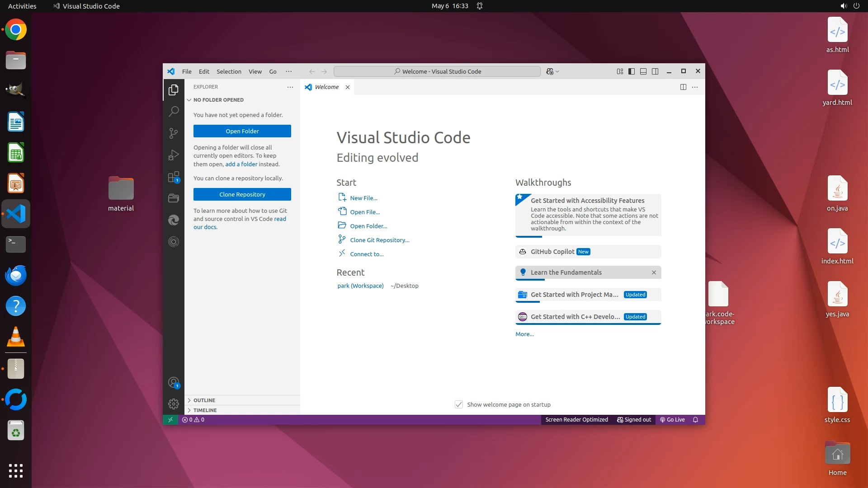This screenshot has height=488, width=868.
Task: Select the Welcome editor tab
Action: click(326, 87)
